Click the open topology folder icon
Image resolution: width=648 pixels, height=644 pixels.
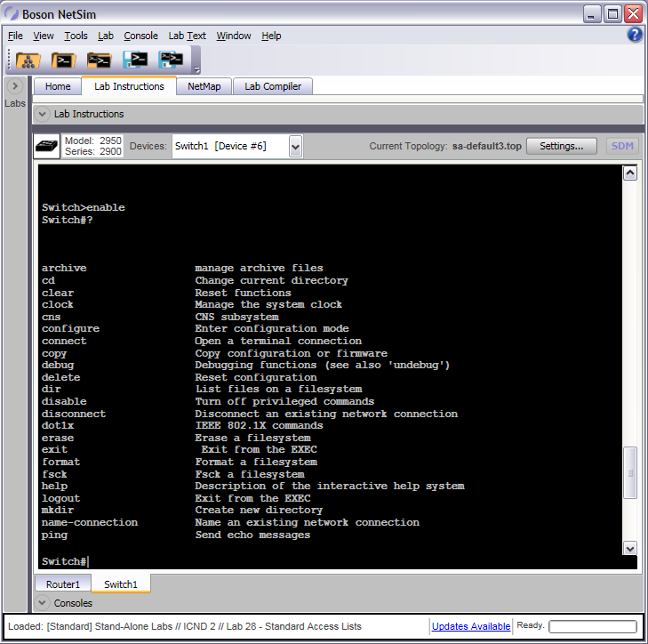click(x=28, y=60)
